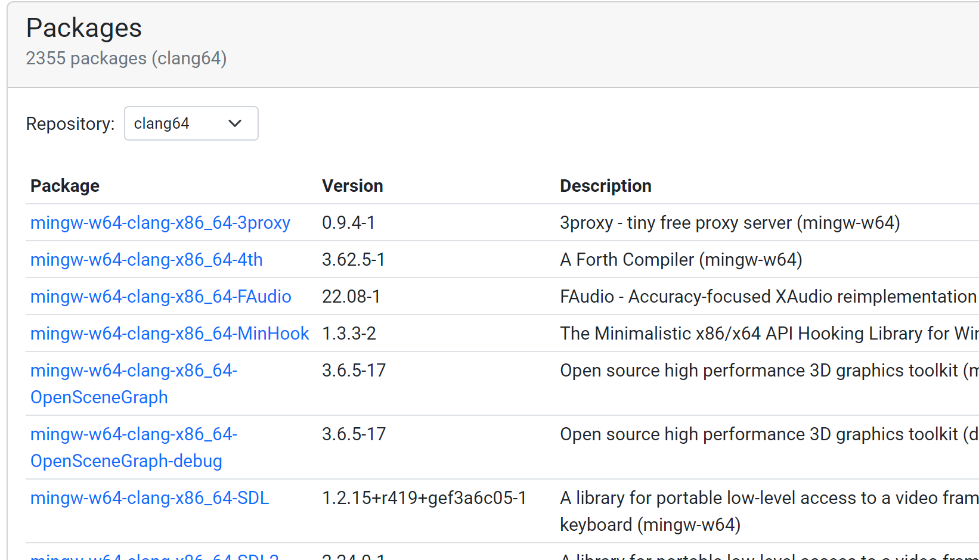Open the mingw-w64-clang-x86_64-FAudio package link
The image size is (979, 560).
161,297
